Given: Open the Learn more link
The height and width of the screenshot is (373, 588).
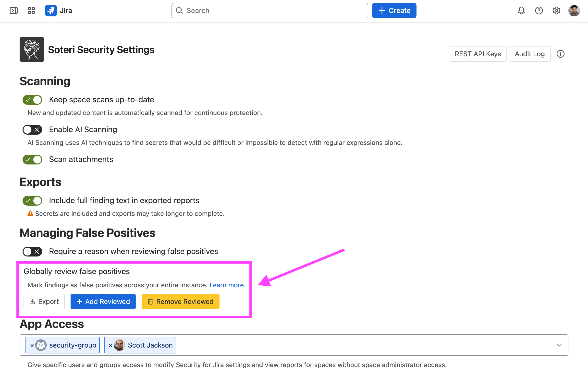Looking at the screenshot, I should pyautogui.click(x=227, y=285).
